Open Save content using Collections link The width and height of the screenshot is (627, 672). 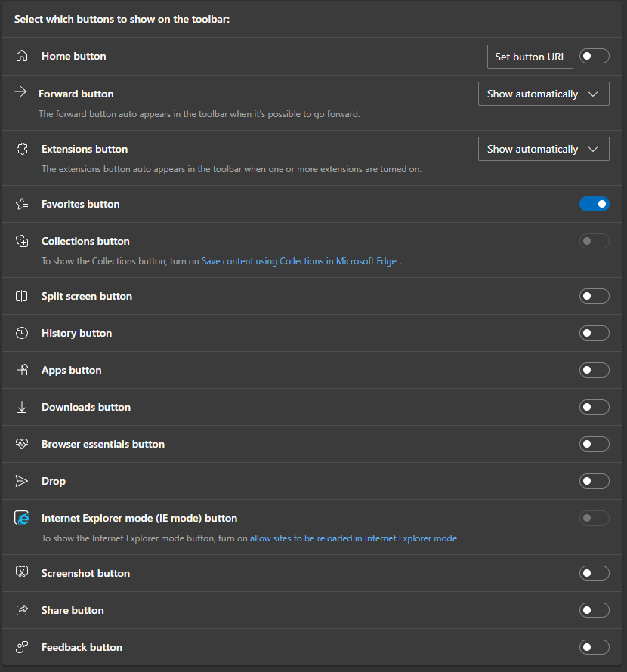(x=300, y=261)
